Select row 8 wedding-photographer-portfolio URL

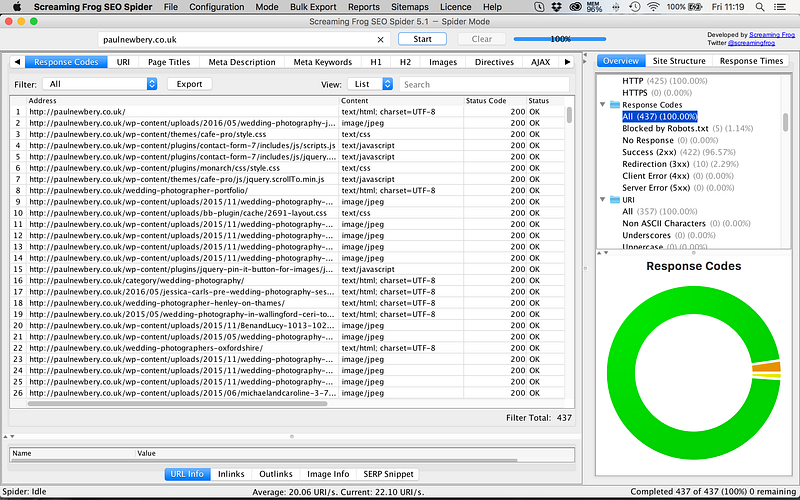point(288,190)
